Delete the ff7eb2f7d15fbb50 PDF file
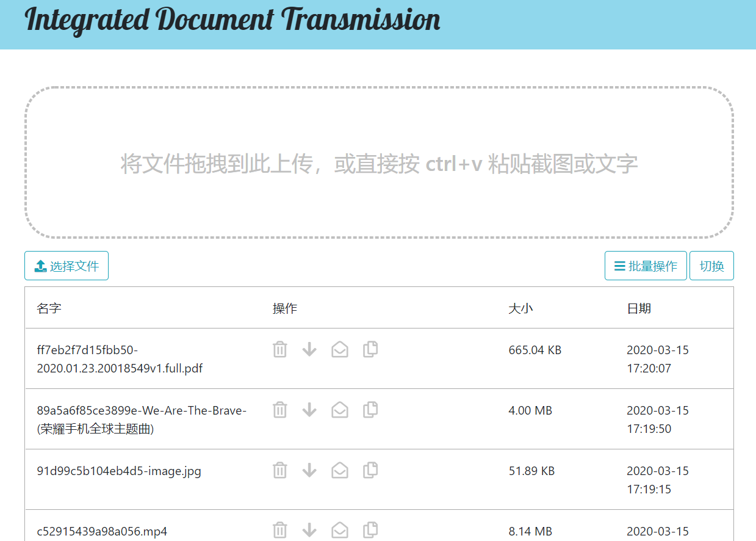This screenshot has height=541, width=756. [x=279, y=349]
